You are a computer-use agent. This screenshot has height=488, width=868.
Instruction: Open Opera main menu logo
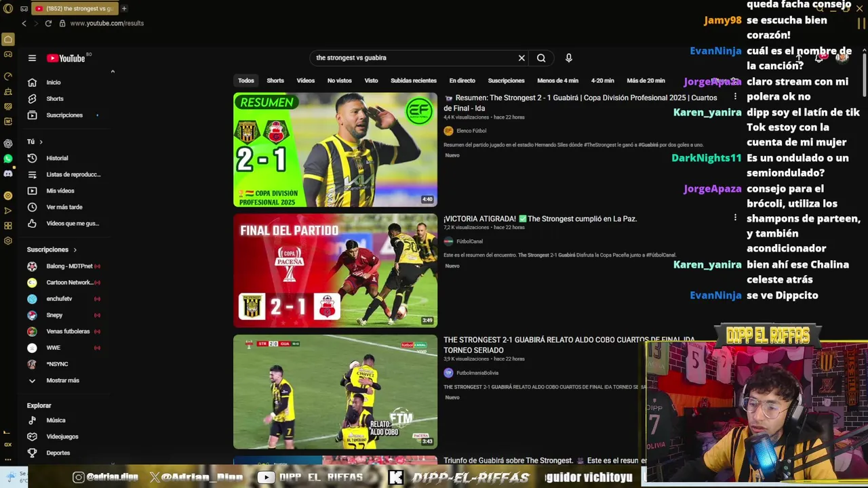point(8,9)
